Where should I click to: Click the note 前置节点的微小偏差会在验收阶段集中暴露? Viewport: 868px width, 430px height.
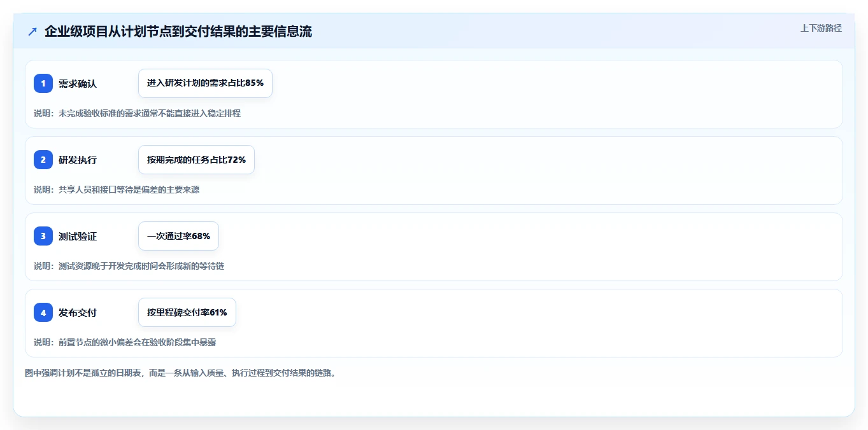tap(137, 342)
